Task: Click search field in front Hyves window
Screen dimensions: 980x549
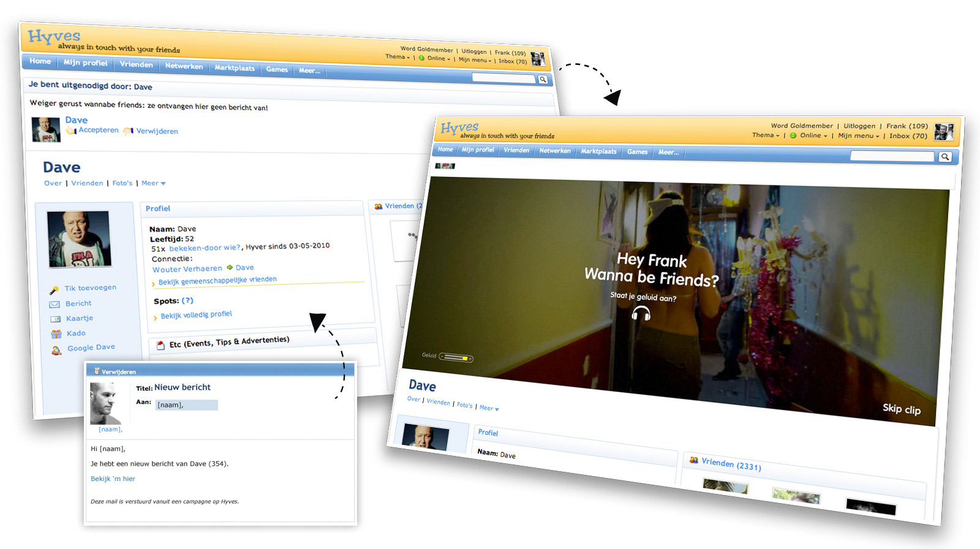Action: (892, 156)
